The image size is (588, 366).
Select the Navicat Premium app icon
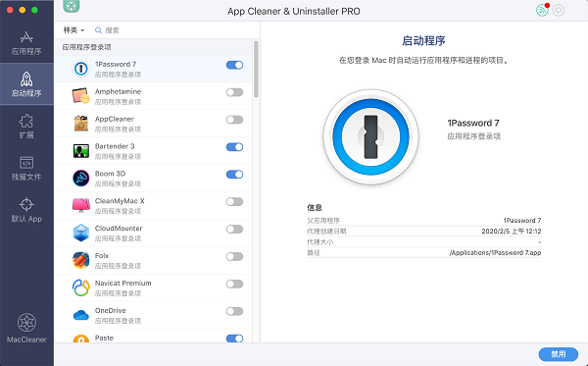point(80,288)
